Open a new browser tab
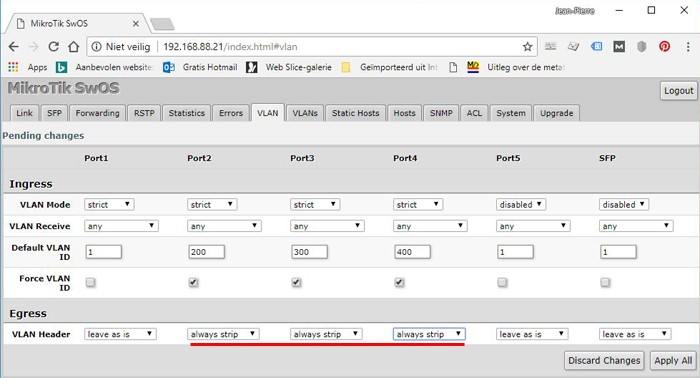 [x=162, y=24]
